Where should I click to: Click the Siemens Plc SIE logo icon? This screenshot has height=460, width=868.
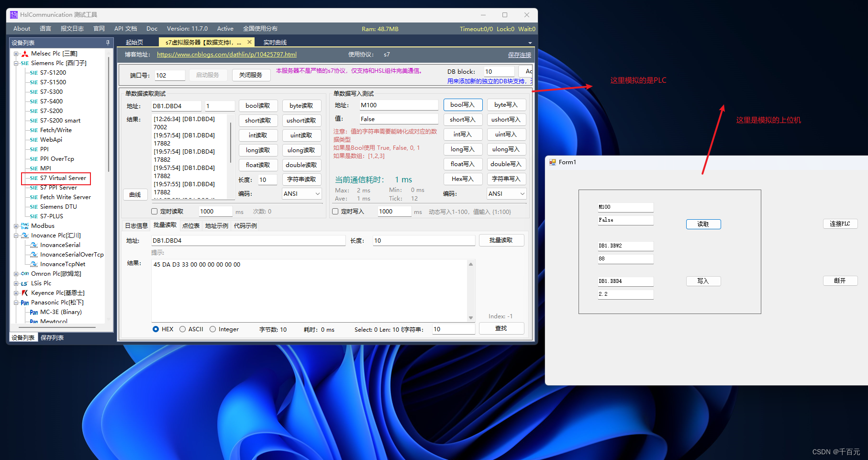point(25,63)
